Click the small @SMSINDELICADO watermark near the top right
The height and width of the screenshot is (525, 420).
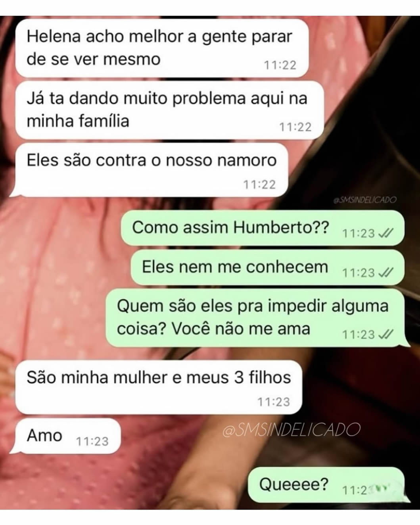365,200
